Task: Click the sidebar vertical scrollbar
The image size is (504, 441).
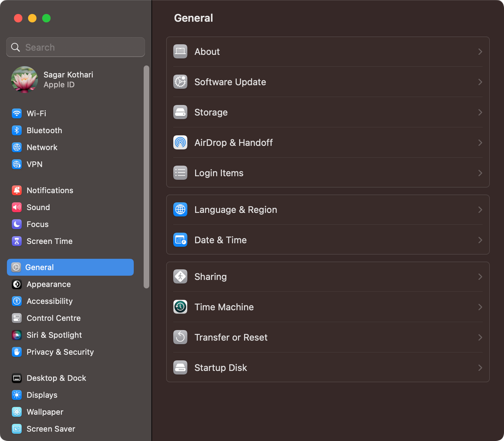Action: click(146, 177)
